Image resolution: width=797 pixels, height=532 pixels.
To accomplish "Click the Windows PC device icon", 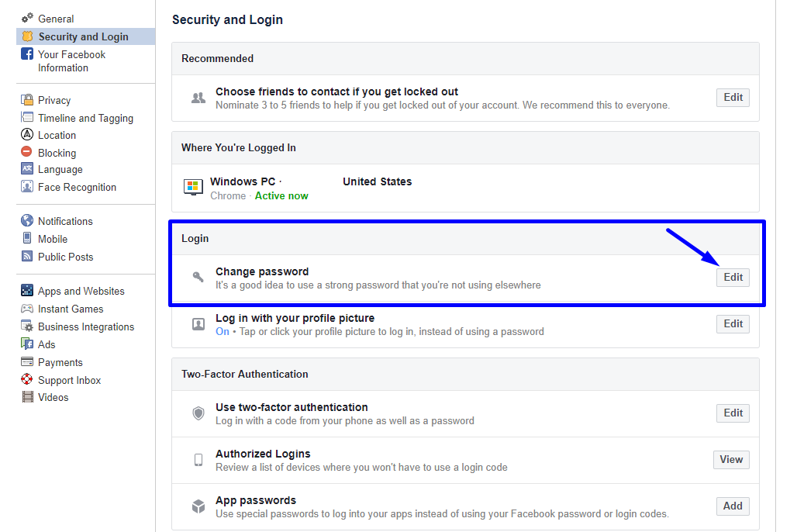I will click(x=193, y=187).
